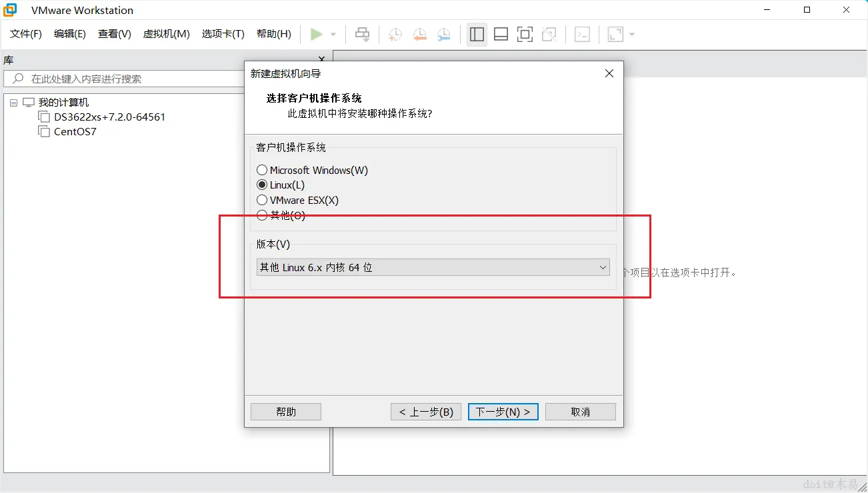The width and height of the screenshot is (868, 493).
Task: Click the 取消 cancel button
Action: (581, 412)
